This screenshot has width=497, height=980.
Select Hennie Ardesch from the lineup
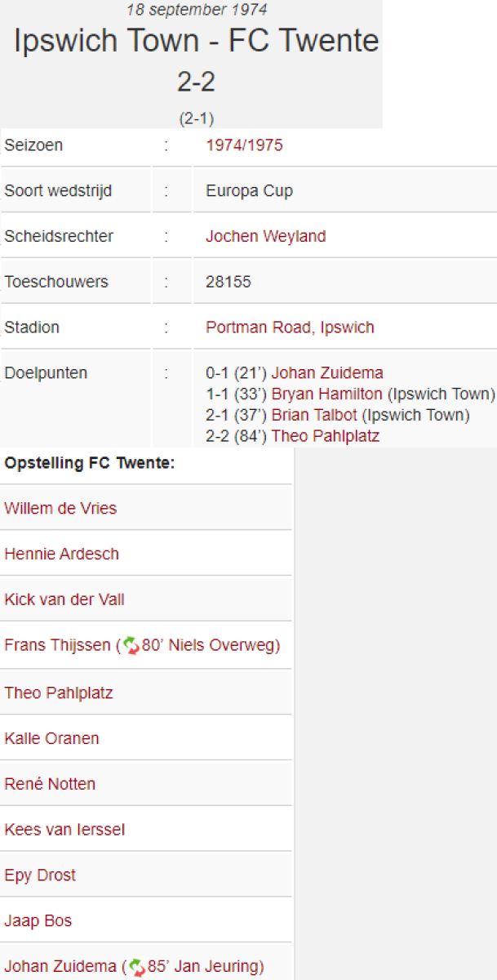coord(61,554)
